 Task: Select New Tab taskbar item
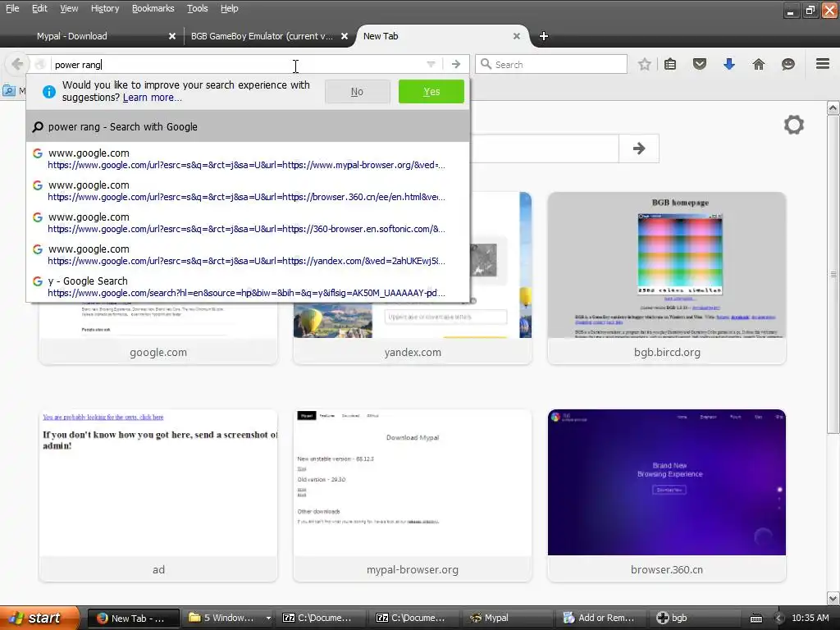tap(134, 619)
